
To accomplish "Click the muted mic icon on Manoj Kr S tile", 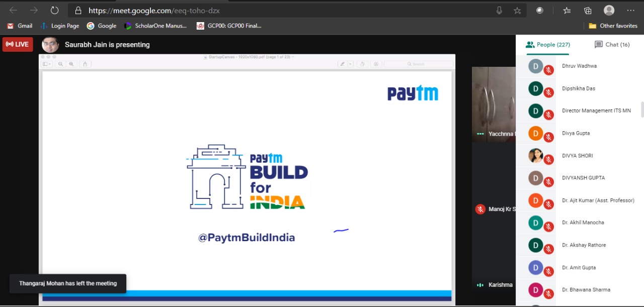I will (480, 209).
